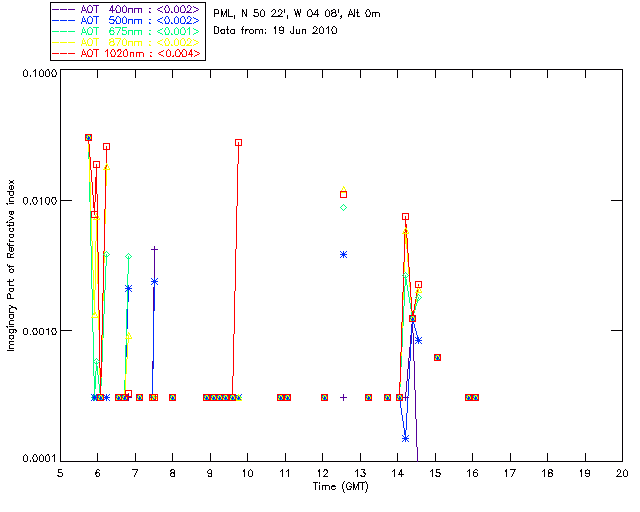Click the 'Data from: 19 Jun 2010' text
This screenshot has width=640, height=512.
(275, 31)
